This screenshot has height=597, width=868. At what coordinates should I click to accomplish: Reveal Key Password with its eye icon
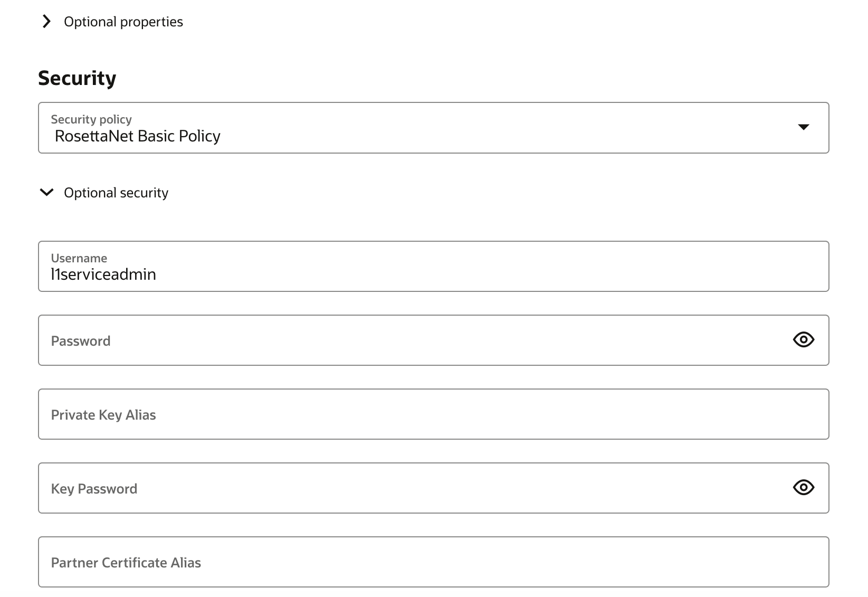803,488
